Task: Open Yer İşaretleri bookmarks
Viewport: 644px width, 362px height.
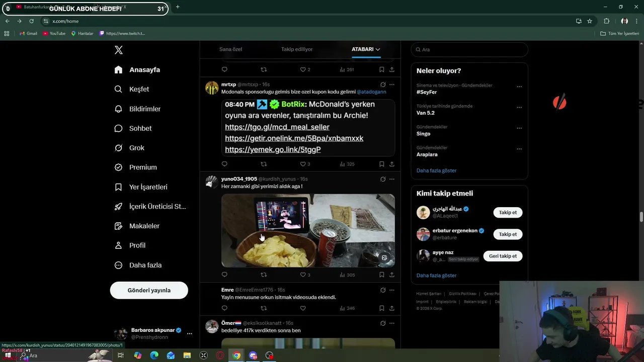Action: [141, 187]
